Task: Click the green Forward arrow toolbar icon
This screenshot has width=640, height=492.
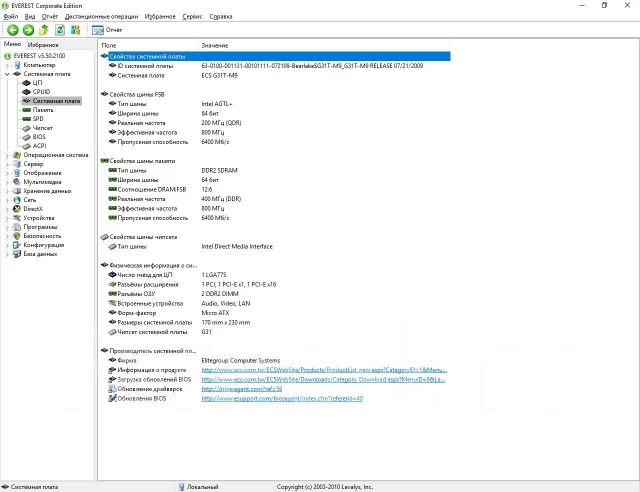Action: coord(28,30)
